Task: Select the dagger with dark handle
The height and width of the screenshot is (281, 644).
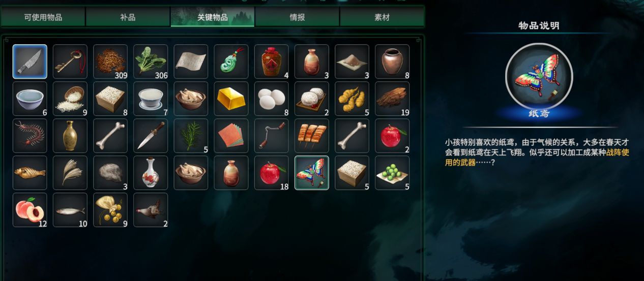Action: (x=151, y=136)
